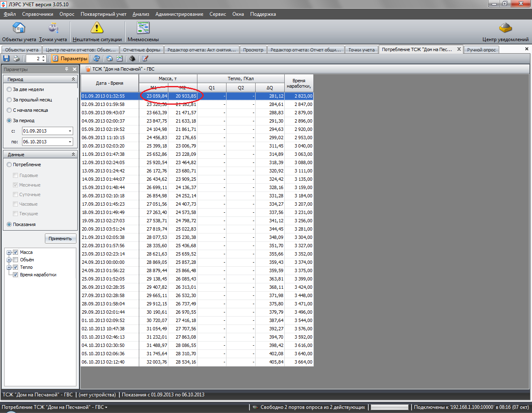Switch to the Просмотр tab
The width and height of the screenshot is (532, 413).
(x=253, y=50)
